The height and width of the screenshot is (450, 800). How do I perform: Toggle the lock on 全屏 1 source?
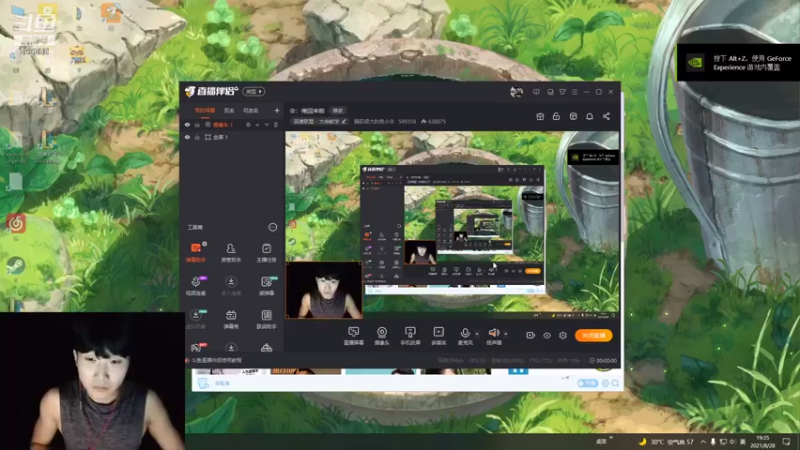coord(197,137)
